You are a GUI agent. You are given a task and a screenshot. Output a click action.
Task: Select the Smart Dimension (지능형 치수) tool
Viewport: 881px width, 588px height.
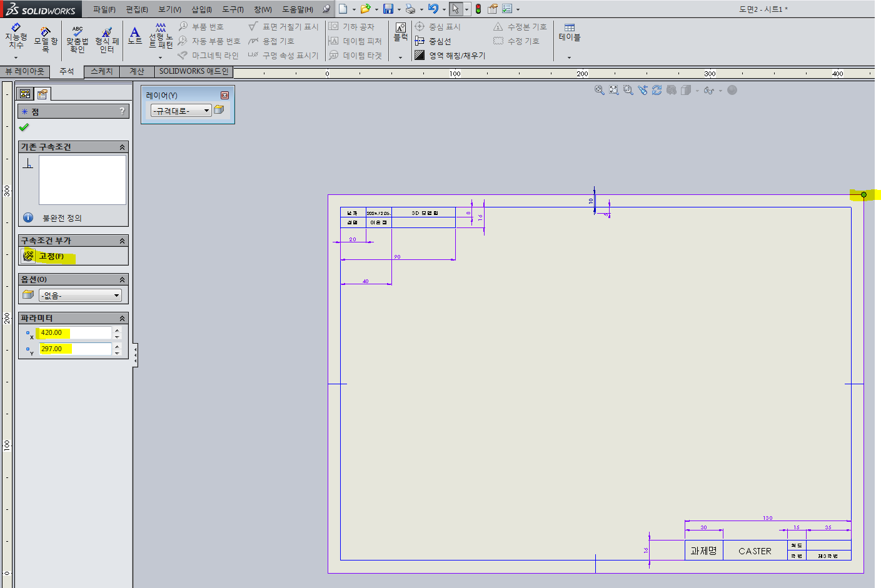click(16, 37)
